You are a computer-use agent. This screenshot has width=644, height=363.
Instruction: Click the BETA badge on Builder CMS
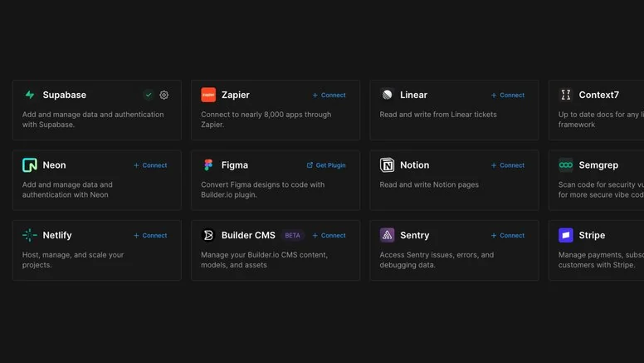tap(292, 236)
